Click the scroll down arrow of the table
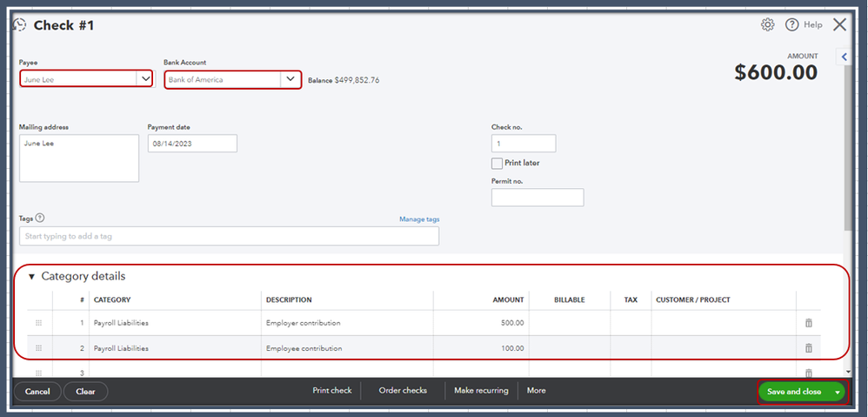This screenshot has width=868, height=417. [x=849, y=372]
